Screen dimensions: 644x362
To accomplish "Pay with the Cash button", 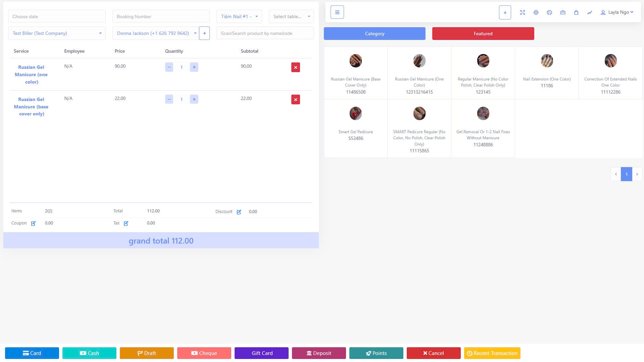I will [x=89, y=353].
